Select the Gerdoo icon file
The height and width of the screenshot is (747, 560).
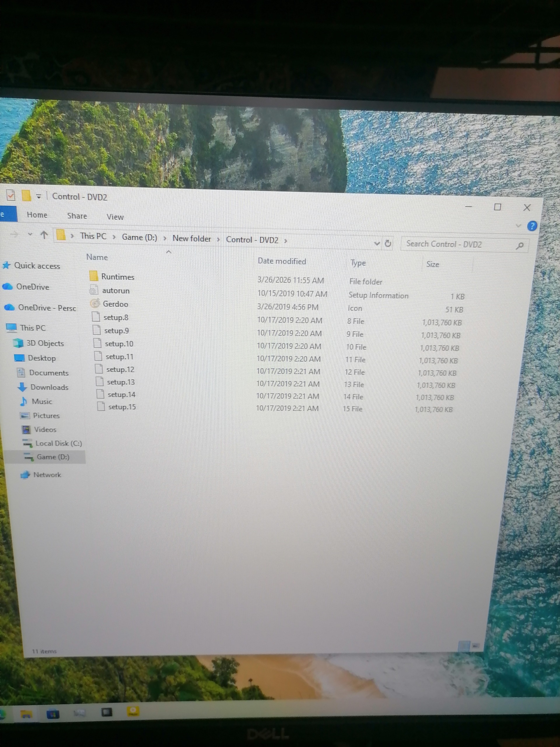pyautogui.click(x=95, y=303)
